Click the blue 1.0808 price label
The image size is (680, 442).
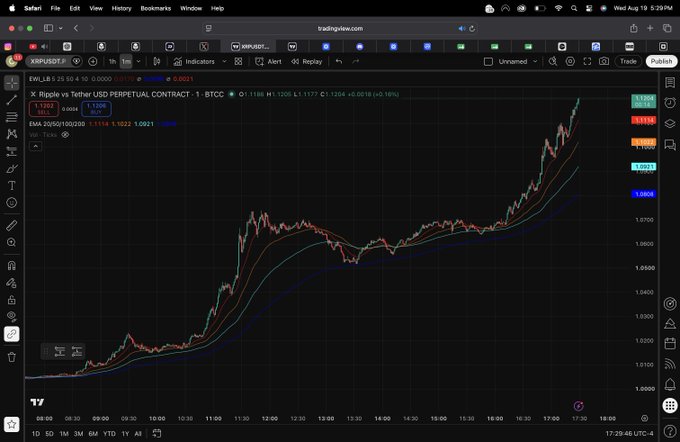click(x=644, y=194)
